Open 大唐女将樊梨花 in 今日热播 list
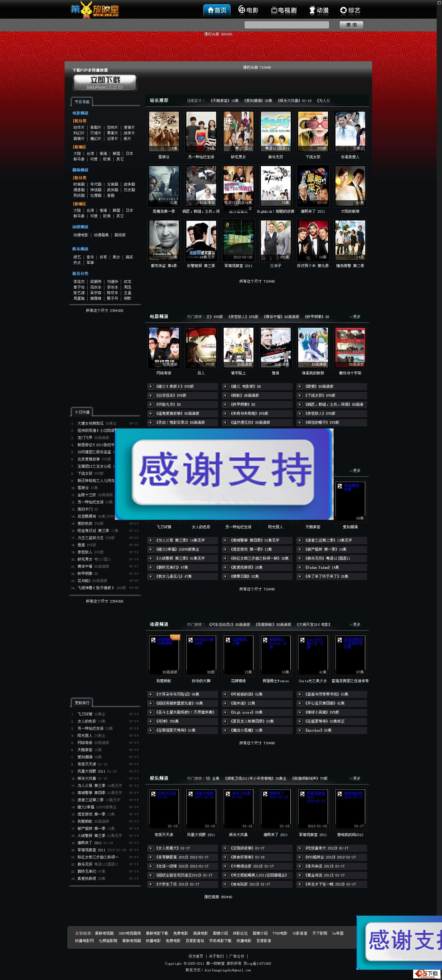Viewport: 442px width, 980px height. tap(90, 423)
